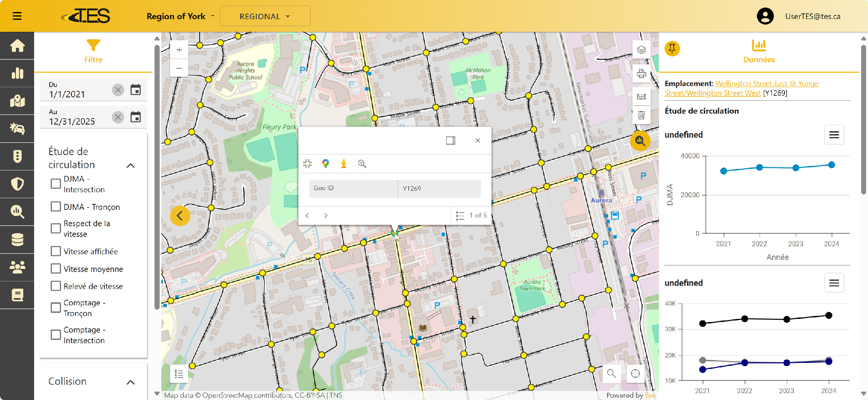Open the analysis magnifier-chart sidebar icon
Image resolution: width=868 pixels, height=400 pixels.
(x=17, y=212)
